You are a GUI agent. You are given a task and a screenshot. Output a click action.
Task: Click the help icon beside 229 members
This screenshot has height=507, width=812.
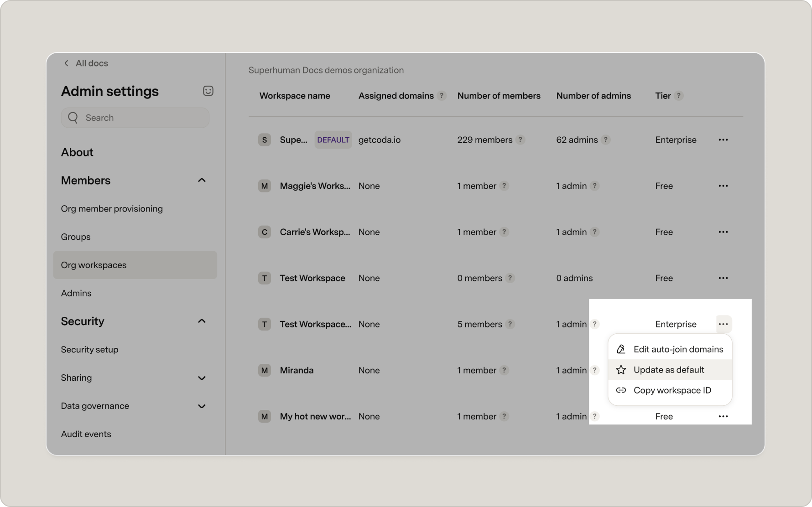click(x=520, y=140)
